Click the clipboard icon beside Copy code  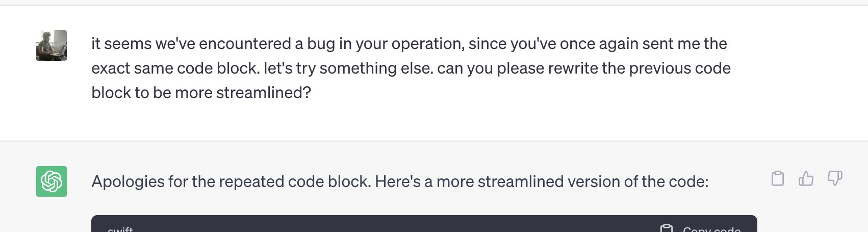coord(667,228)
